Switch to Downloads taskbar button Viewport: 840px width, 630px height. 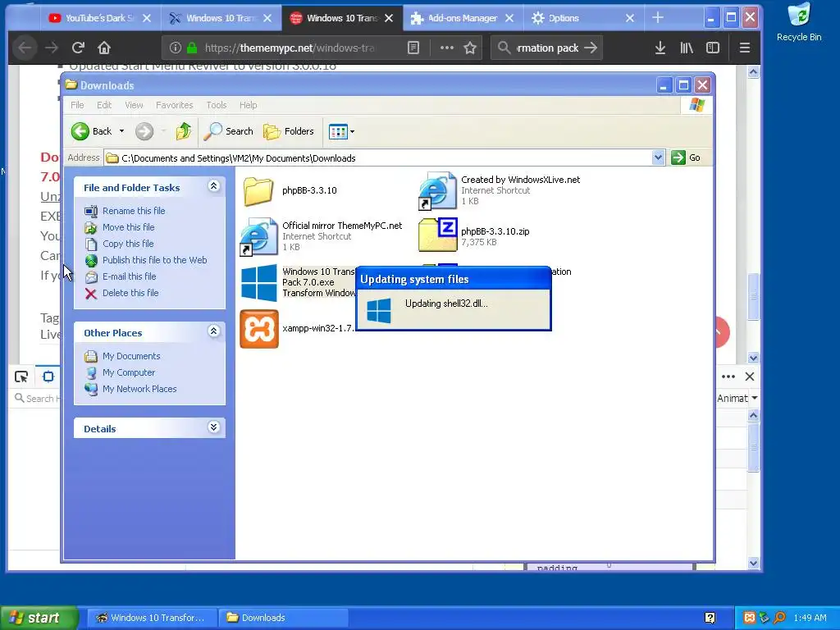tap(284, 618)
